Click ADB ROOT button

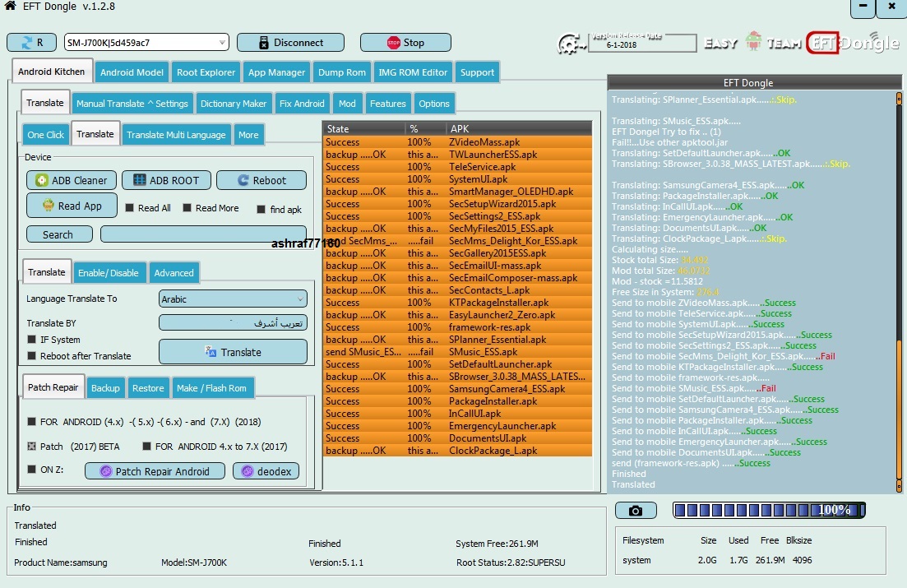[167, 180]
